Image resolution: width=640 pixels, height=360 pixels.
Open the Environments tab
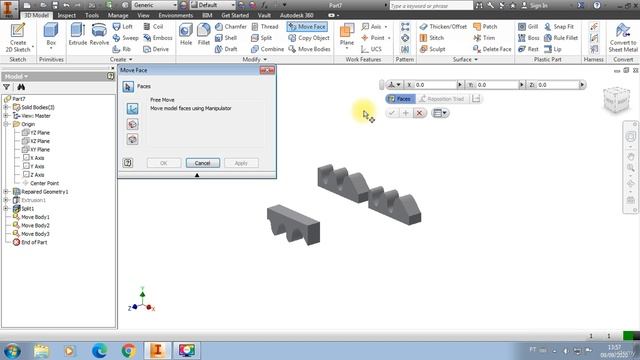[176, 16]
